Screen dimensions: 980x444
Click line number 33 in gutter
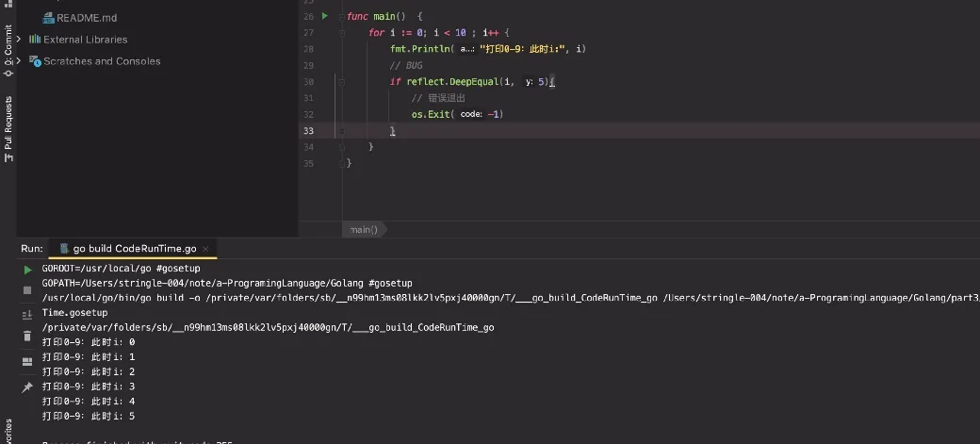click(308, 131)
